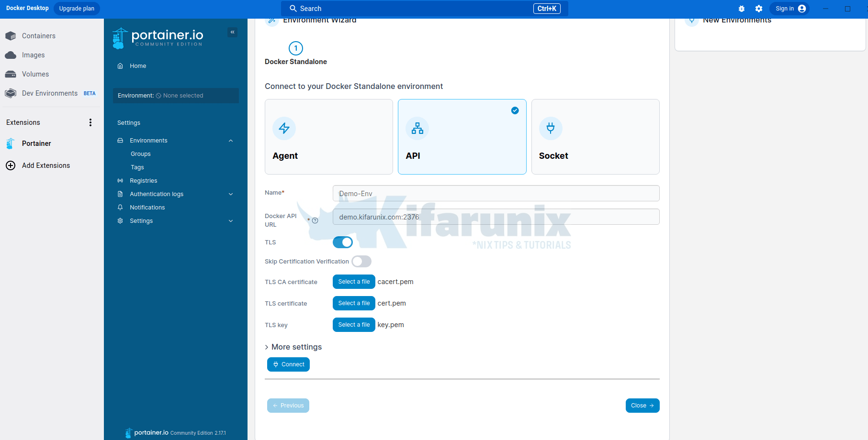Screen dimensions: 868x440
Task: Click the Connect button
Action: pos(288,364)
